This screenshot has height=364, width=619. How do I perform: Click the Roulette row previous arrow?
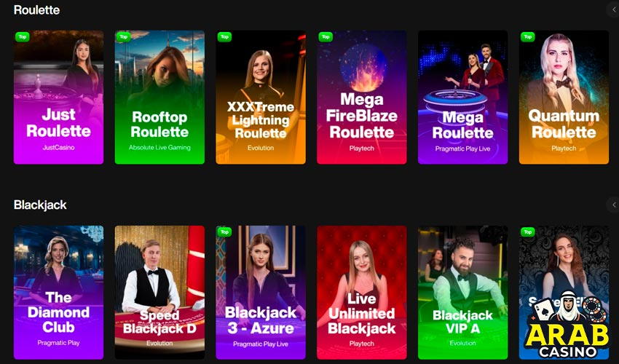pyautogui.click(x=613, y=10)
